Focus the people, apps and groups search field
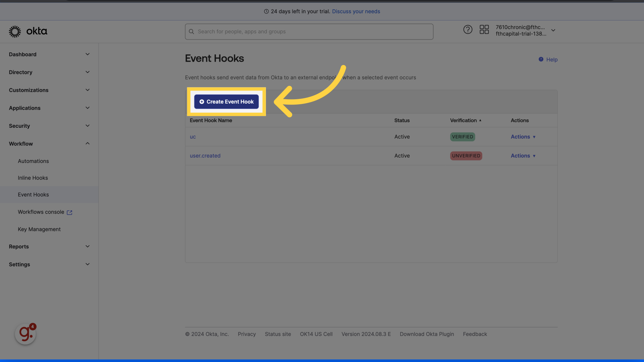 coord(309,32)
